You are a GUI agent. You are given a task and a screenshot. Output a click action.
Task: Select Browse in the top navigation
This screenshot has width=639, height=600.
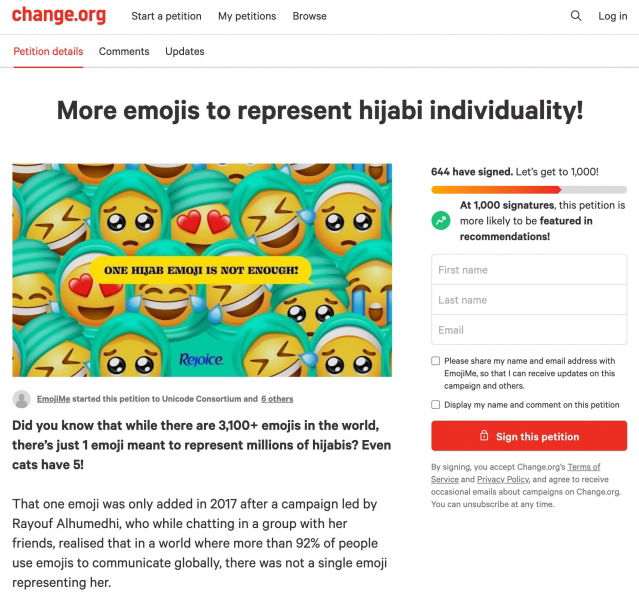click(310, 16)
